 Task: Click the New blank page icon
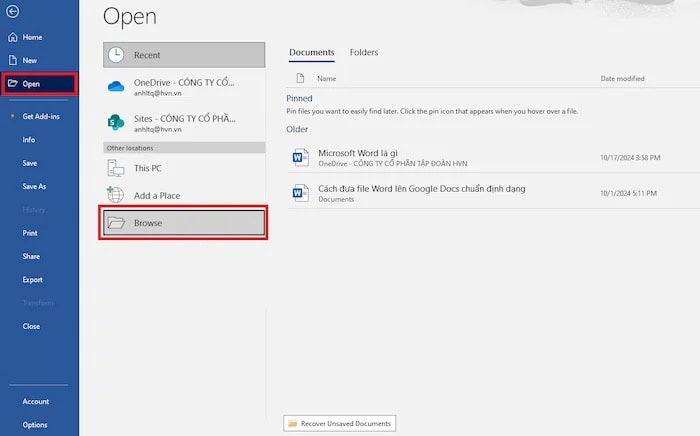pyautogui.click(x=12, y=60)
